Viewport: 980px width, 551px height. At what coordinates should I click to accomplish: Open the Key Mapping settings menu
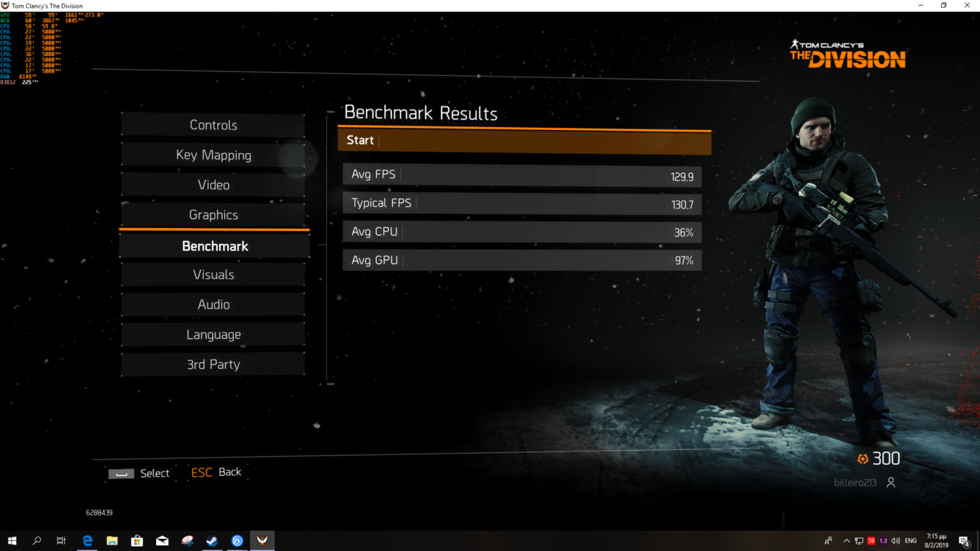click(213, 155)
